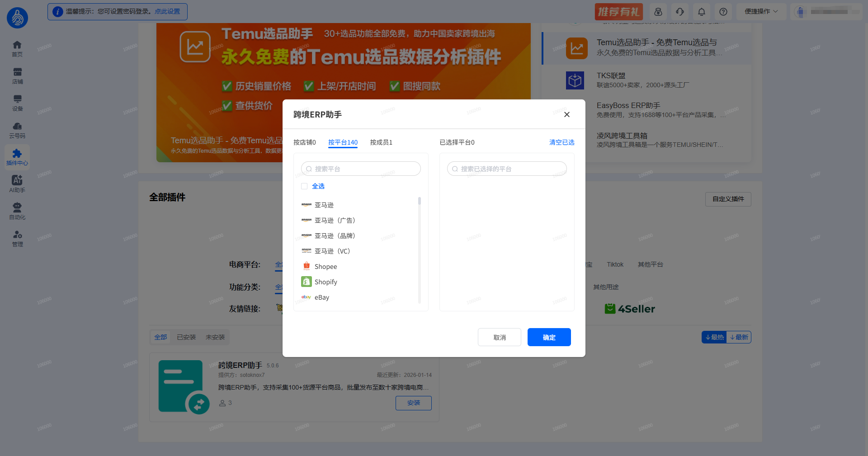The height and width of the screenshot is (456, 868).
Task: Filter by 其他平台 e-commerce platform
Action: (650, 264)
